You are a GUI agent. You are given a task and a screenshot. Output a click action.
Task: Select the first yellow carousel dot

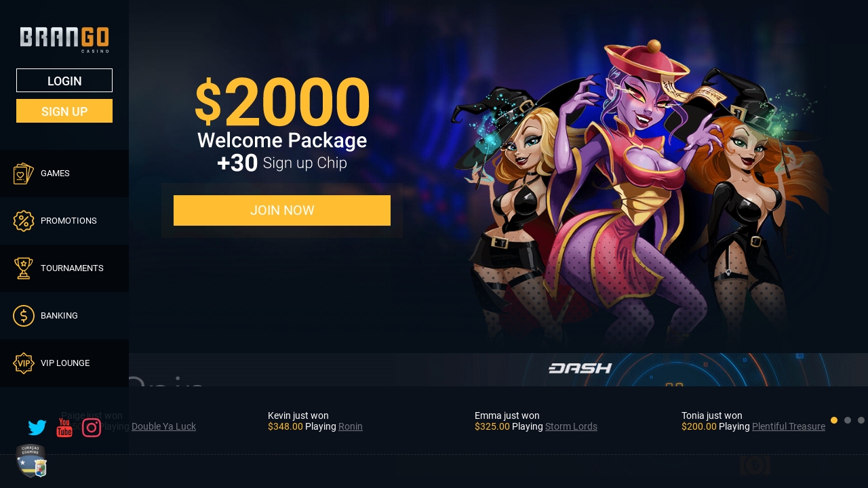[834, 420]
